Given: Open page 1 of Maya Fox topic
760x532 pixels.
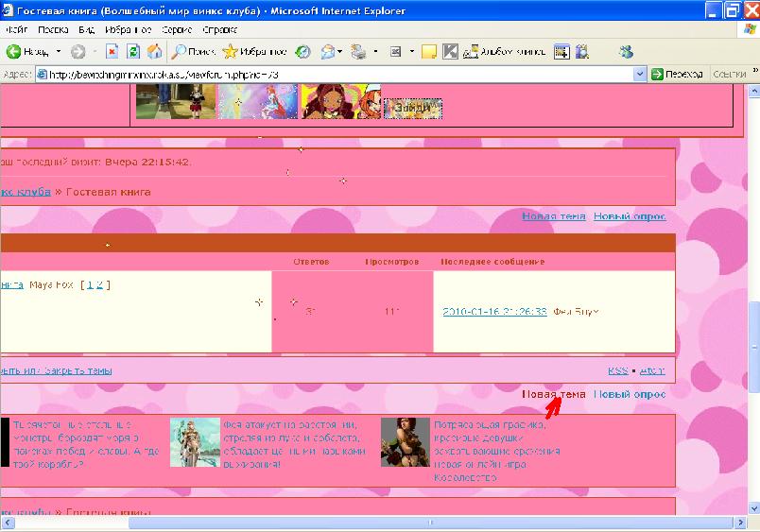Looking at the screenshot, I should [x=90, y=284].
